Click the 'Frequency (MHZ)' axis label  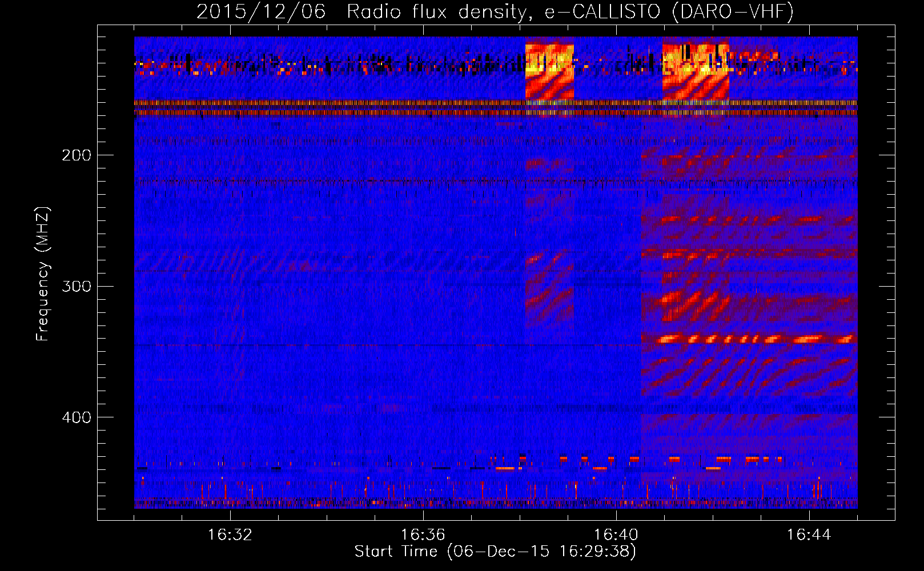(43, 274)
